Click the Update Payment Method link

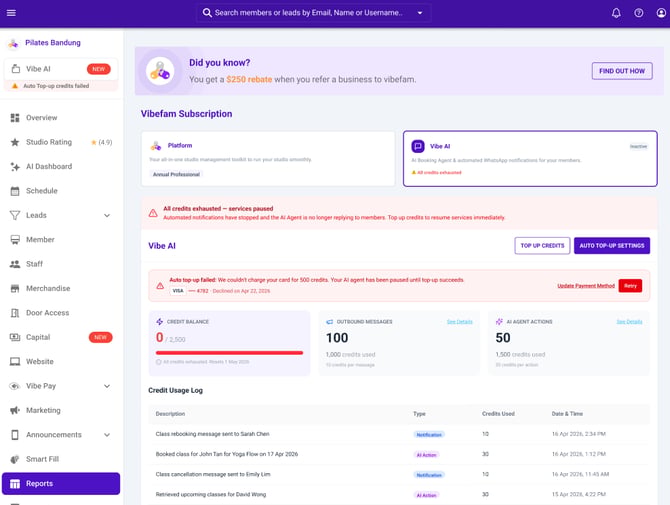point(586,286)
